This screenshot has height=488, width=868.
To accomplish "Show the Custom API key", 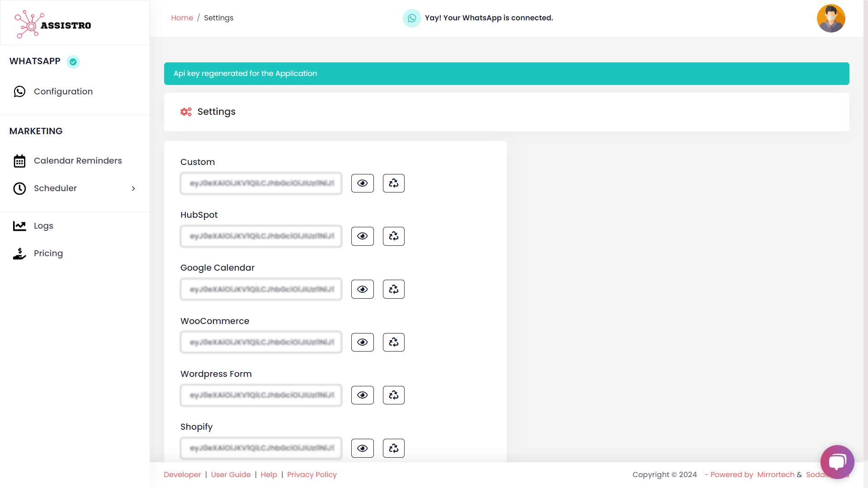I will 362,183.
